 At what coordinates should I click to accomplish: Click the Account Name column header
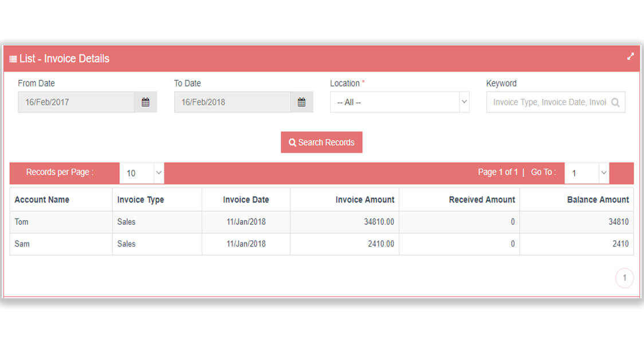42,199
